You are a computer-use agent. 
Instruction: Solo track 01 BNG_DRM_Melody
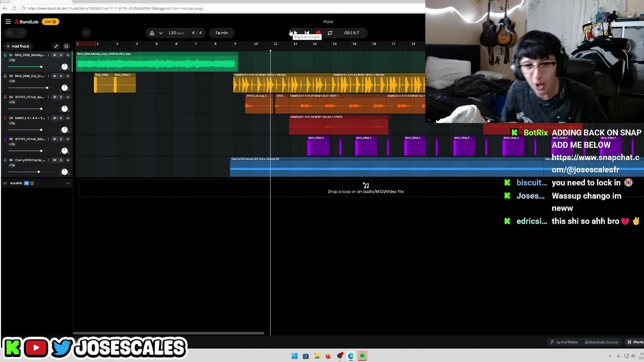61,55
